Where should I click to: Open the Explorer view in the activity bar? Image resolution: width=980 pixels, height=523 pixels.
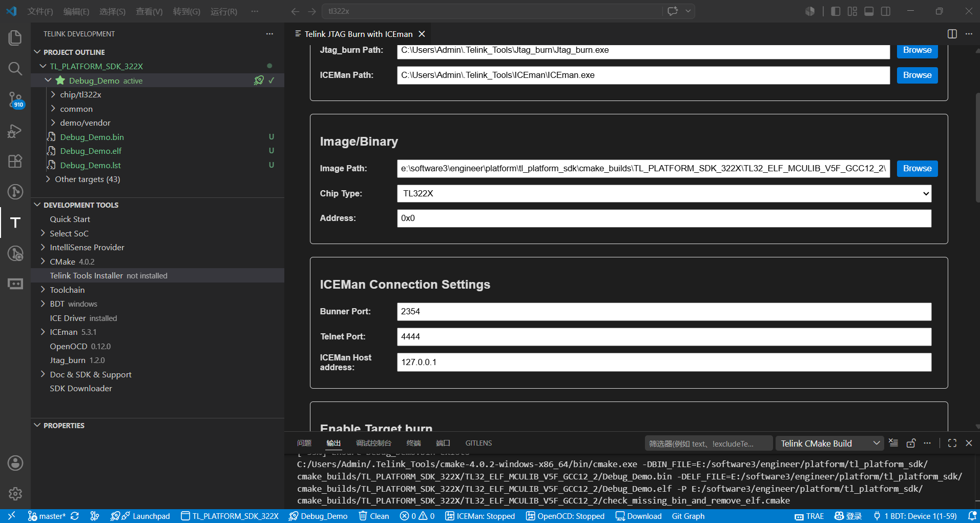[15, 37]
